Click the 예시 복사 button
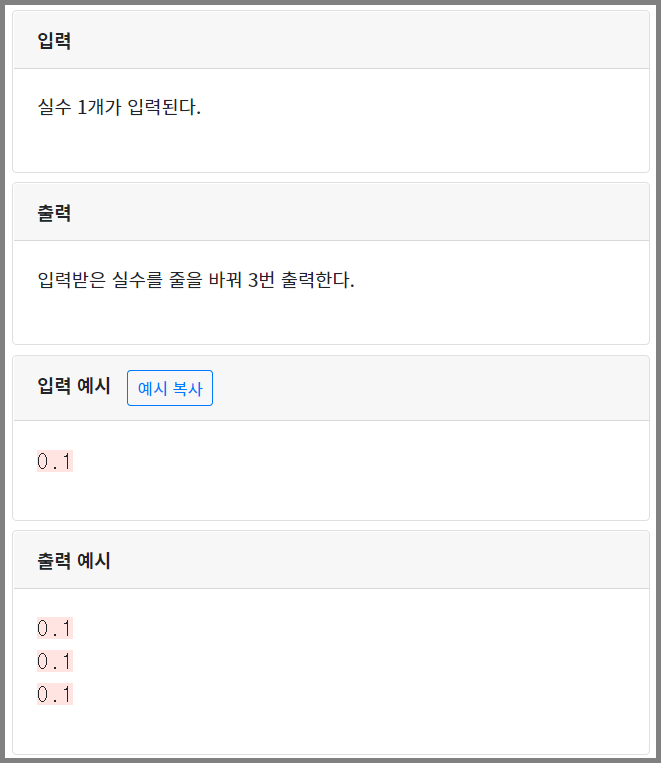661x763 pixels. (170, 388)
